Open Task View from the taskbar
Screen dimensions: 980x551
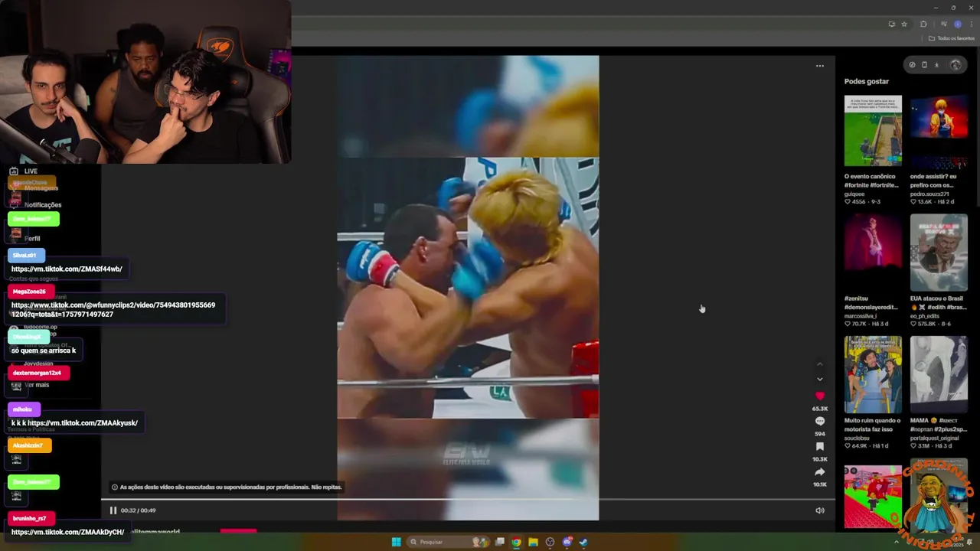tap(500, 542)
